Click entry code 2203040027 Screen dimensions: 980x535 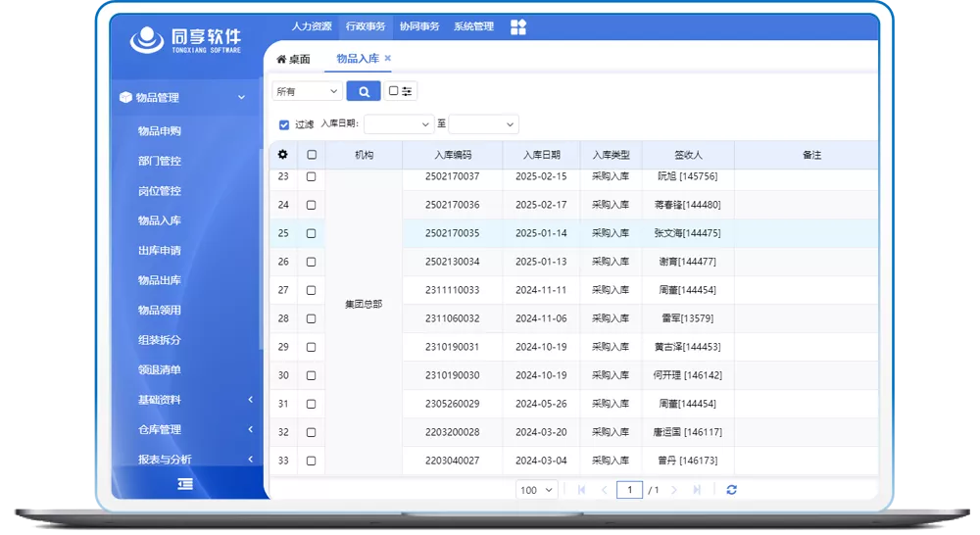pyautogui.click(x=453, y=461)
